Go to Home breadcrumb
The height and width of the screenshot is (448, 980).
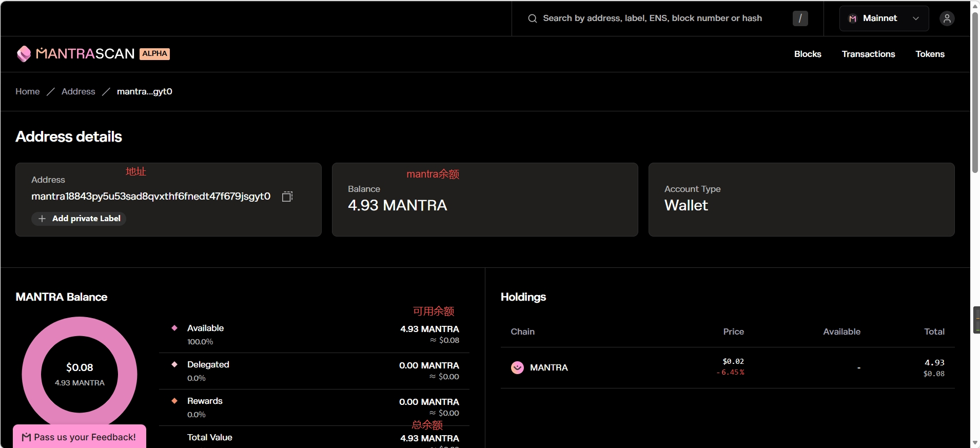click(x=28, y=91)
